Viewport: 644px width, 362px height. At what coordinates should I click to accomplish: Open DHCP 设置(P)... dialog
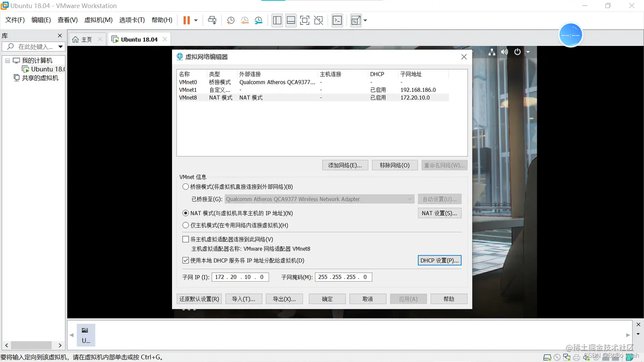point(440,260)
